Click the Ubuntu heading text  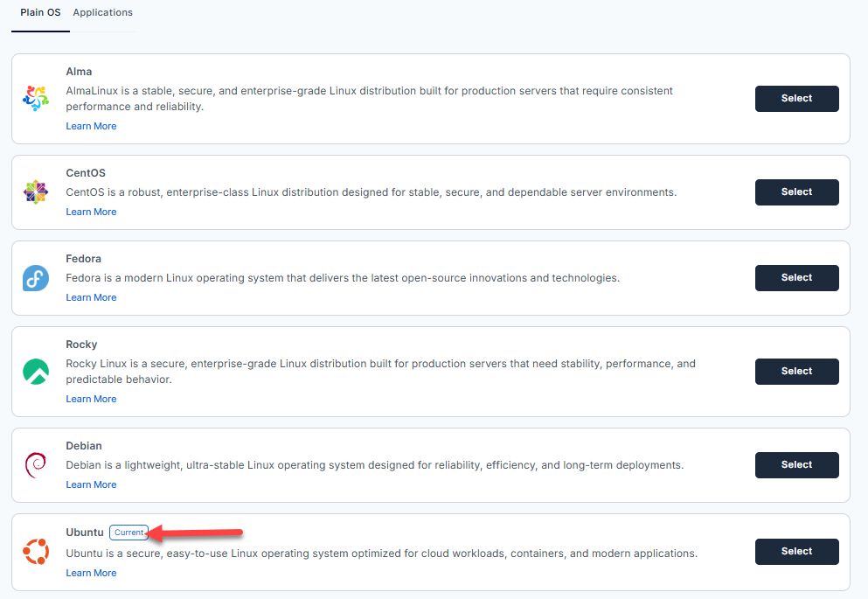click(85, 533)
